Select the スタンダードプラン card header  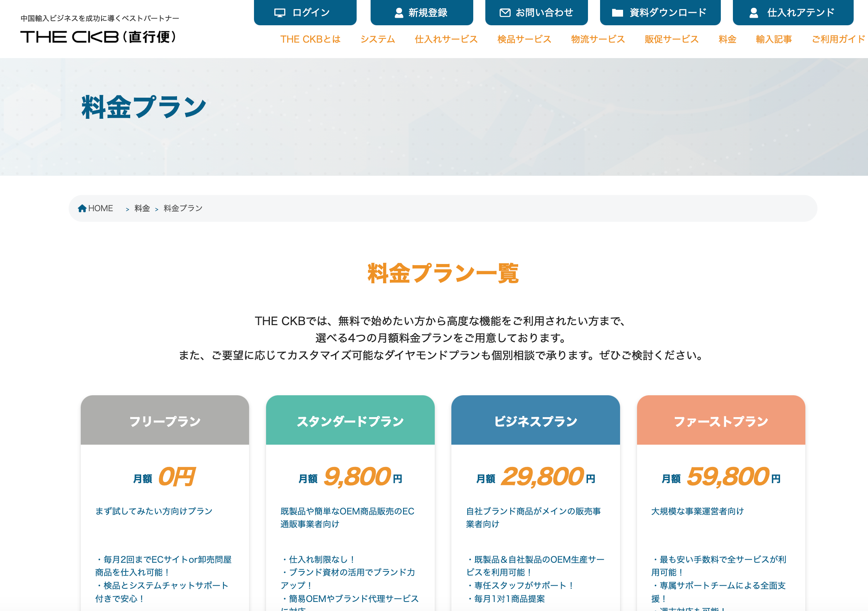pyautogui.click(x=350, y=421)
